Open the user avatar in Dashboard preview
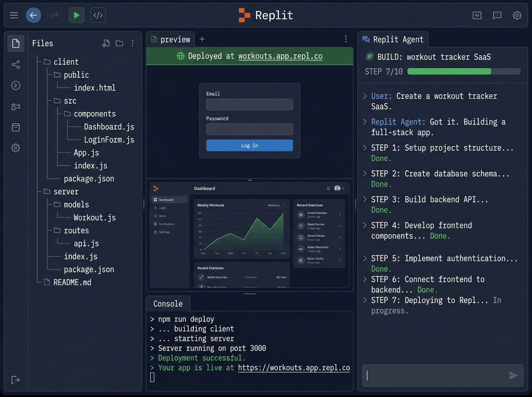Screen dimensions: 532x397 click(x=337, y=188)
